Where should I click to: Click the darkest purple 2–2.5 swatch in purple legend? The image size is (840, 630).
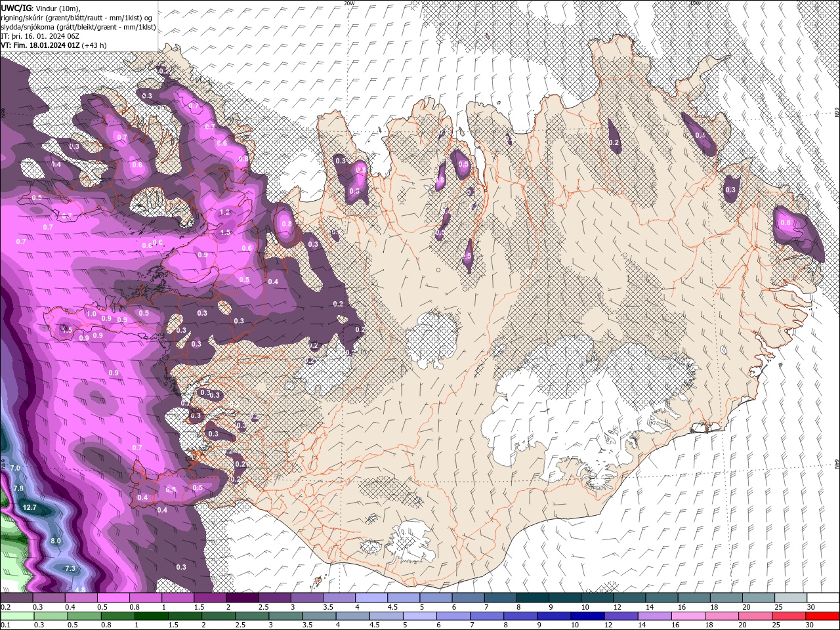pyautogui.click(x=242, y=598)
